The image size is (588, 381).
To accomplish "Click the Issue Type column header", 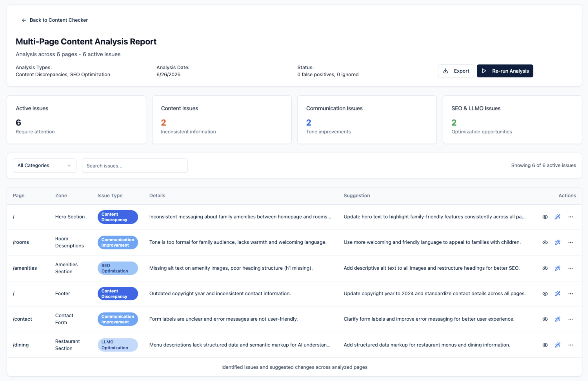I will 110,196.
